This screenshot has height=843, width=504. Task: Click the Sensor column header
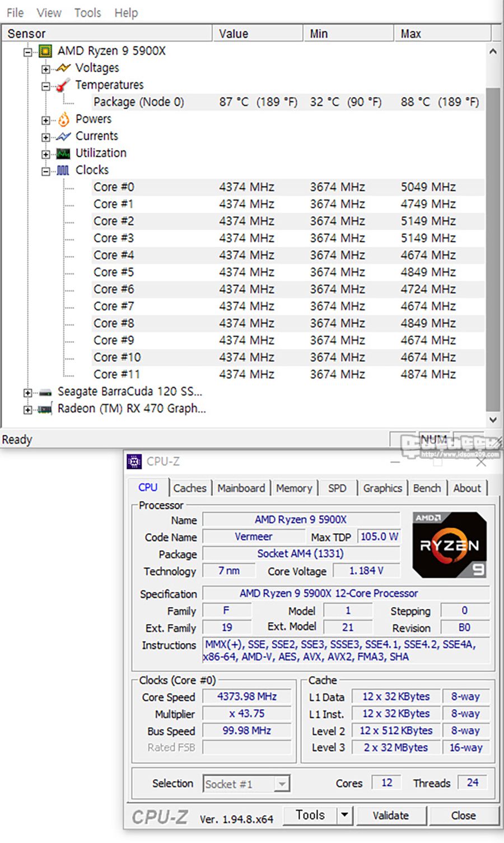[107, 34]
